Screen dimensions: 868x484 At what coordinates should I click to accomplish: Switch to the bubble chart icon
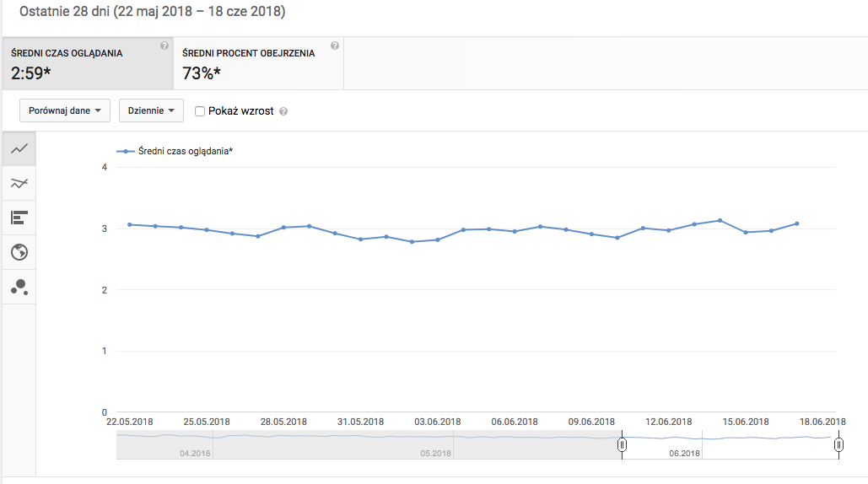[19, 287]
